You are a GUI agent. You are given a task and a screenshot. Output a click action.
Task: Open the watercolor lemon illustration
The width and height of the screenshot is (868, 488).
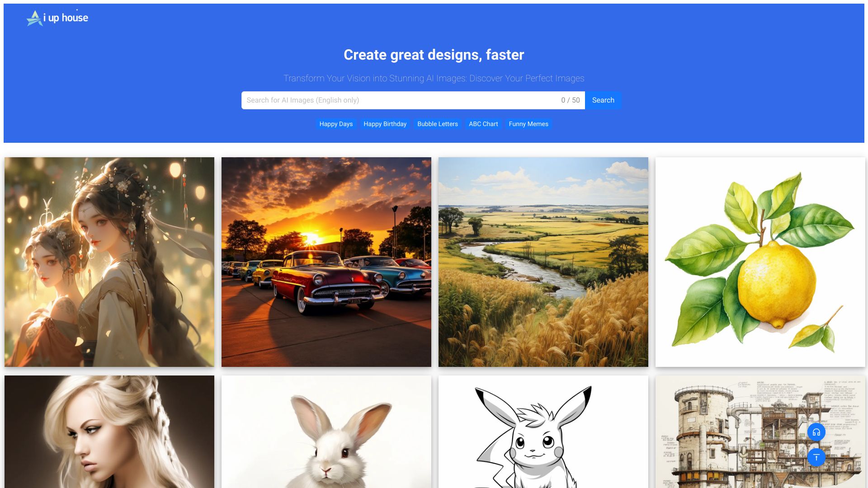(x=760, y=262)
